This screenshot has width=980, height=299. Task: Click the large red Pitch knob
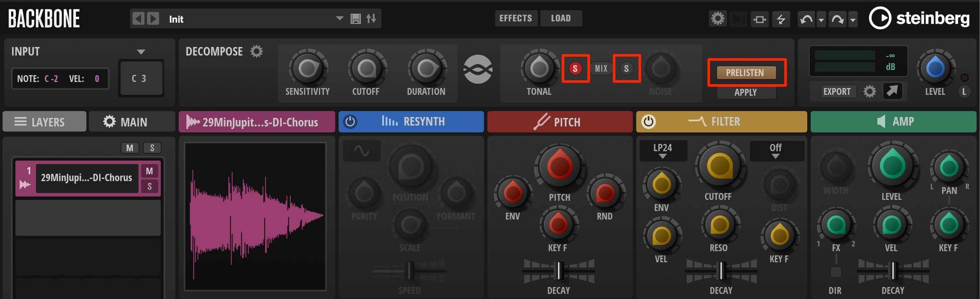pyautogui.click(x=559, y=166)
